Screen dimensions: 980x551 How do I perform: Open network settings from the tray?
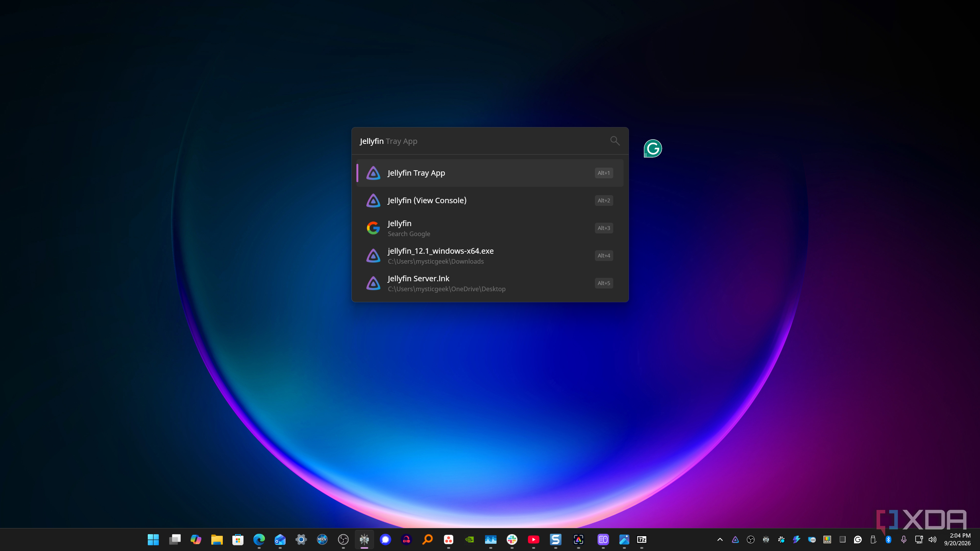tap(919, 540)
